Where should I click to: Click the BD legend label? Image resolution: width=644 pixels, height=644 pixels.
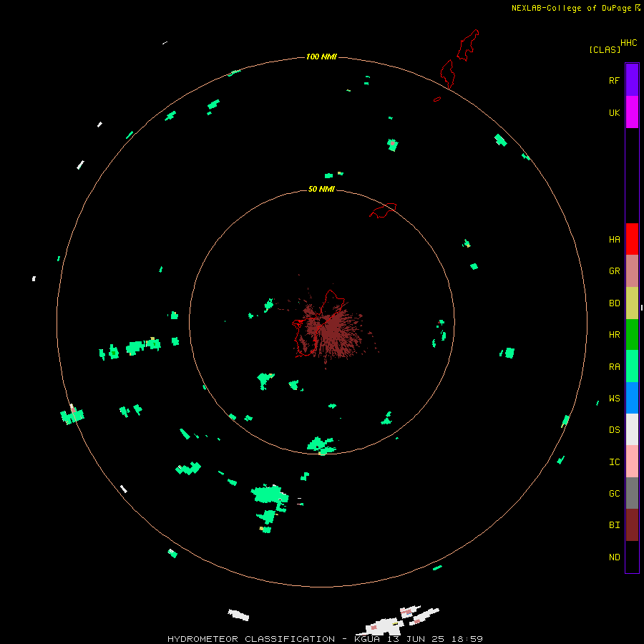614,303
